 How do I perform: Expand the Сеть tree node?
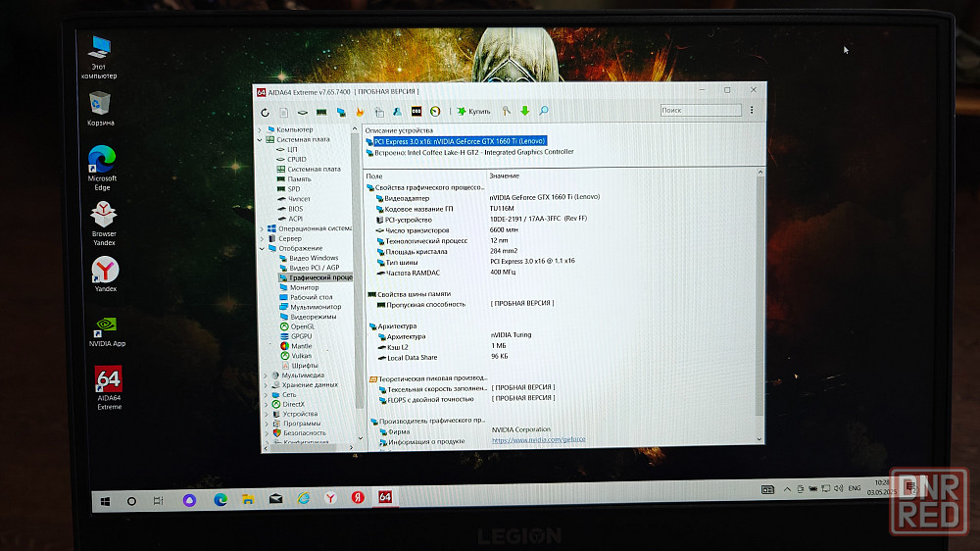coord(267,395)
